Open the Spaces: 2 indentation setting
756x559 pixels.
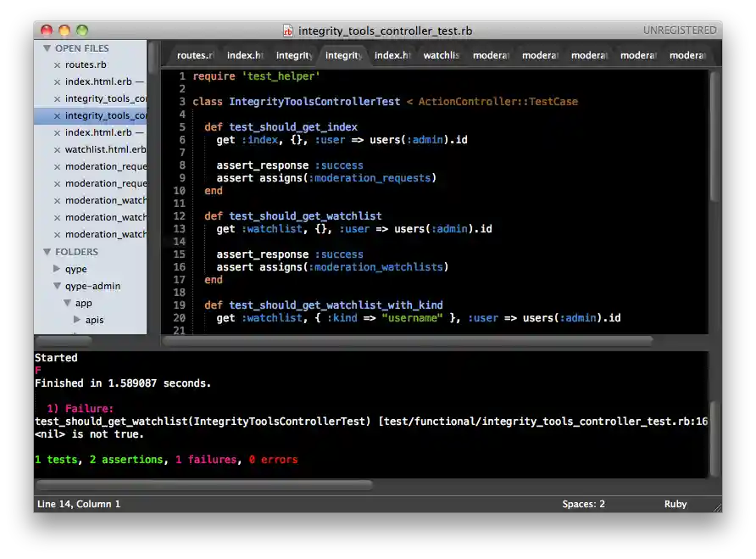(x=583, y=504)
